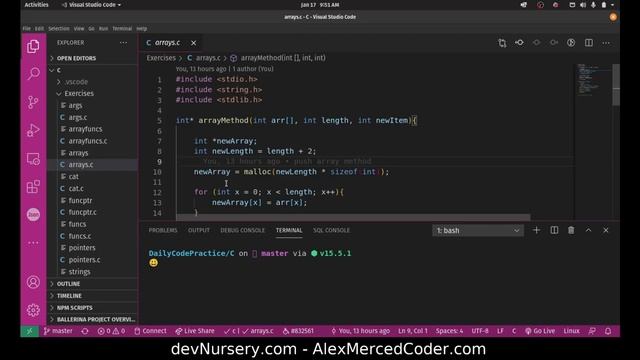Open the Terminal menu

tap(122, 29)
